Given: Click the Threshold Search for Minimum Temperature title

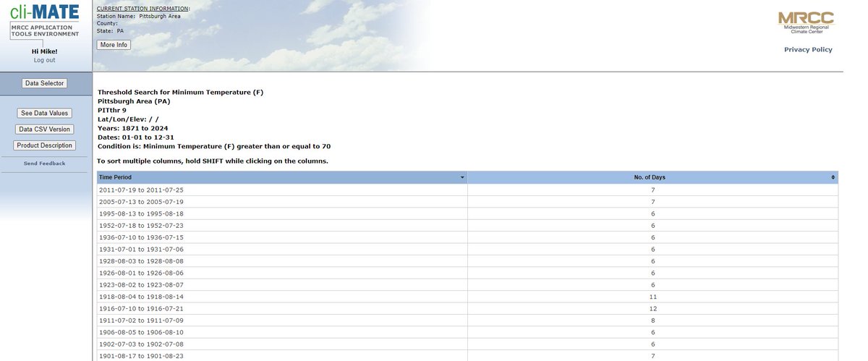Looking at the screenshot, I should pyautogui.click(x=180, y=93).
